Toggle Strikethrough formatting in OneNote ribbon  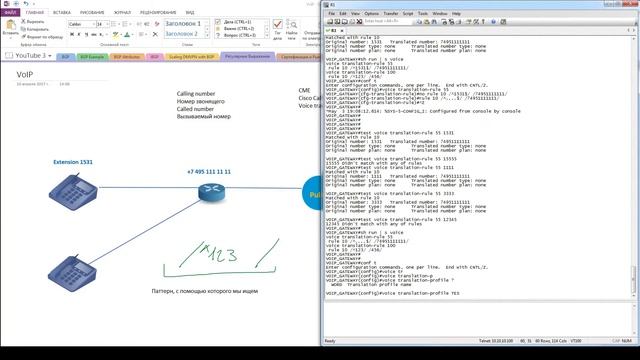(x=93, y=35)
